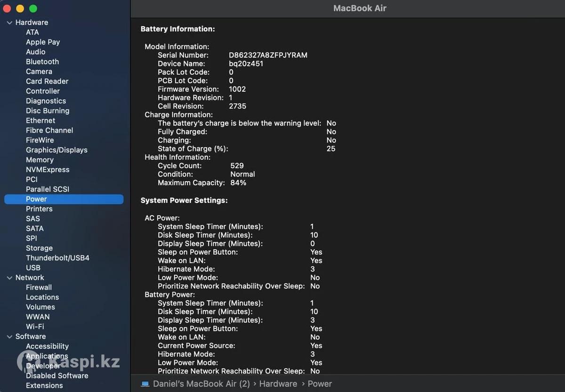The width and height of the screenshot is (565, 392).
Task: Click Hardware in the bottom path bar
Action: click(x=278, y=384)
